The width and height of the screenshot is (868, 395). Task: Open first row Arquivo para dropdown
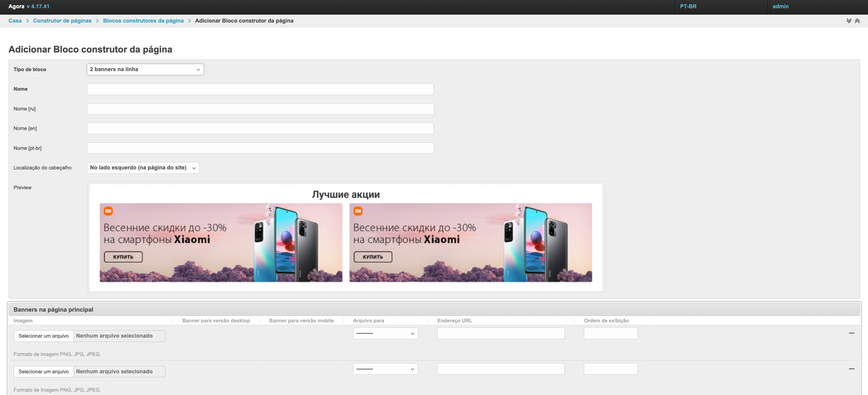point(385,333)
